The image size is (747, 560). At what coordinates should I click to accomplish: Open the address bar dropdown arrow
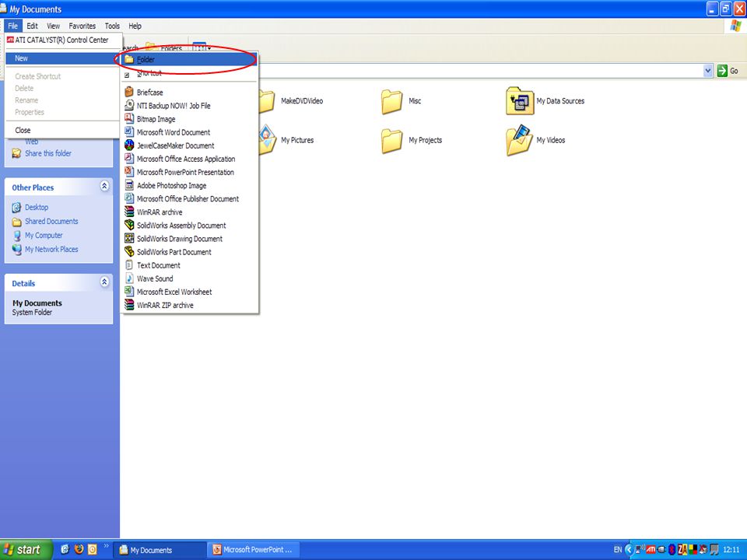[x=707, y=71]
